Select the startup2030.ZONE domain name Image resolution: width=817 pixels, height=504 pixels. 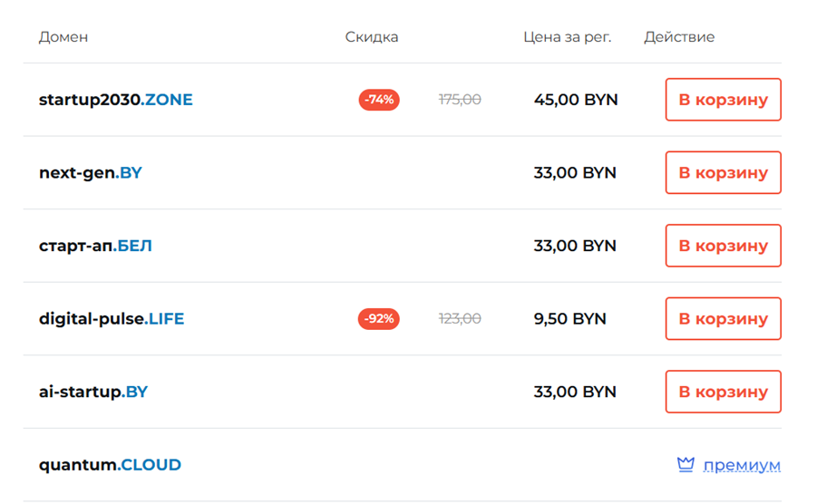point(116,100)
